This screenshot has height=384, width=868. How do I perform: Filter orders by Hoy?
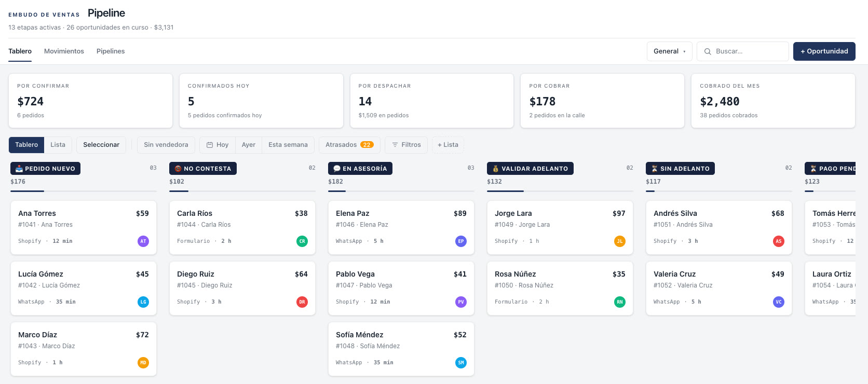pos(218,145)
